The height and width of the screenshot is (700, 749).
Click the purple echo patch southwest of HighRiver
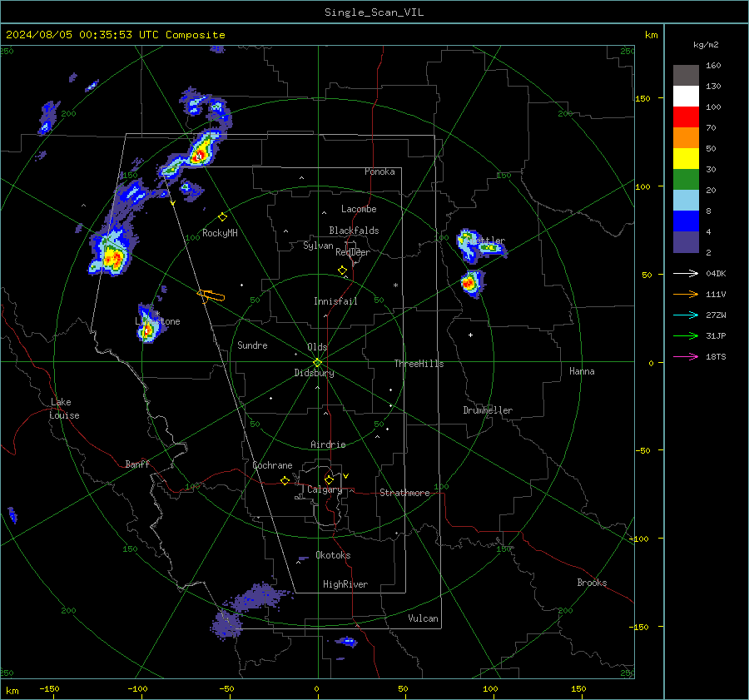click(260, 596)
